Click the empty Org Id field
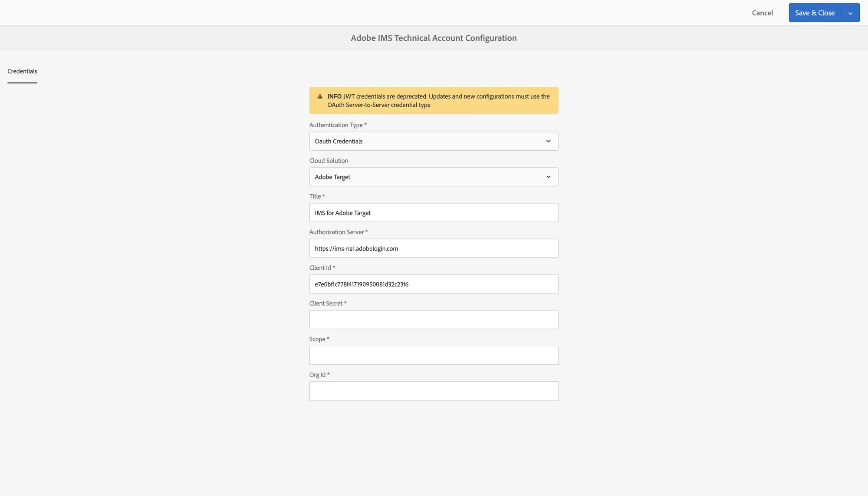 [x=434, y=391]
